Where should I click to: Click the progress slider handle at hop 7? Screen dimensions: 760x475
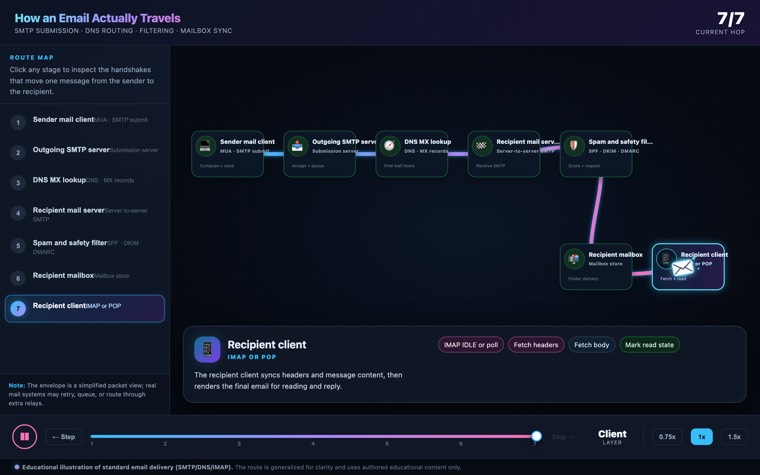pyautogui.click(x=536, y=436)
